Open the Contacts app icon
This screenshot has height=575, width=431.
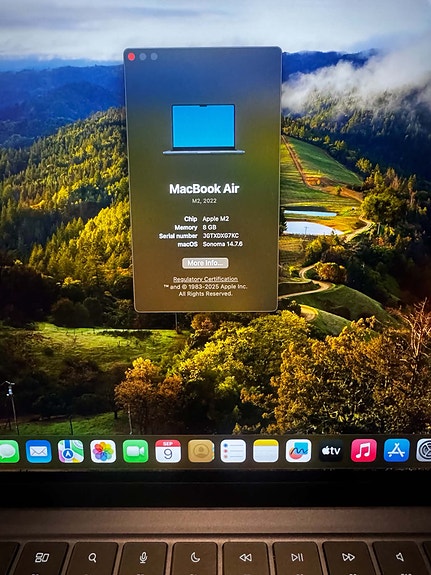point(201,451)
